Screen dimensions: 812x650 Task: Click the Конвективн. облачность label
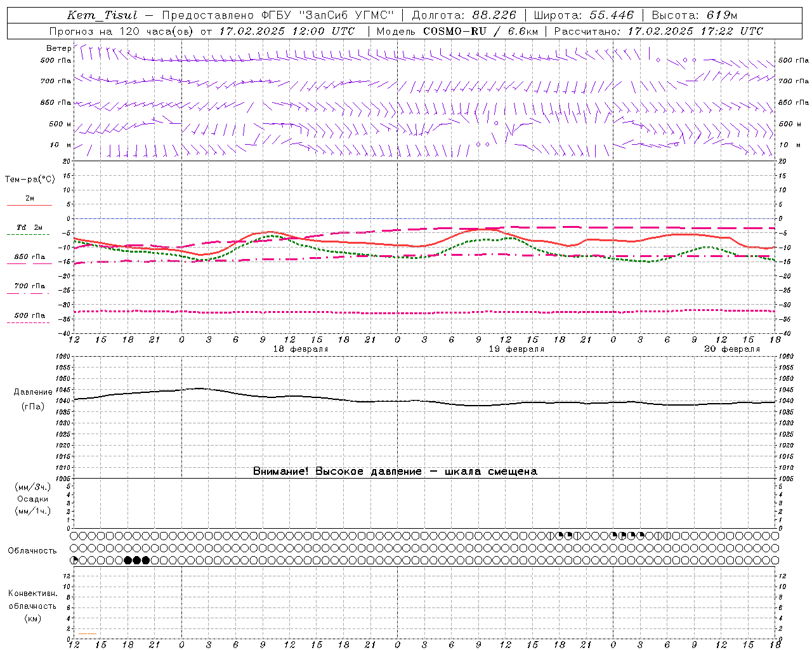[x=32, y=600]
